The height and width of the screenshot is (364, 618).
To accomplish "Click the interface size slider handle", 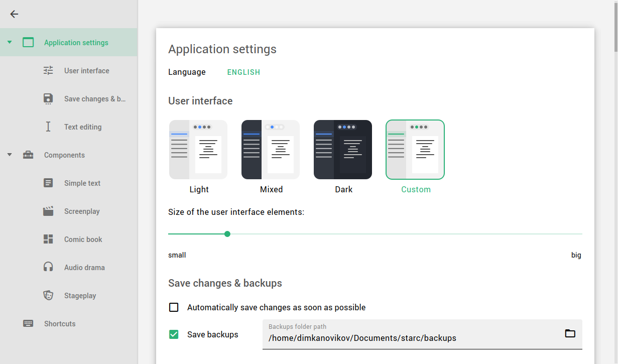I will 227,234.
